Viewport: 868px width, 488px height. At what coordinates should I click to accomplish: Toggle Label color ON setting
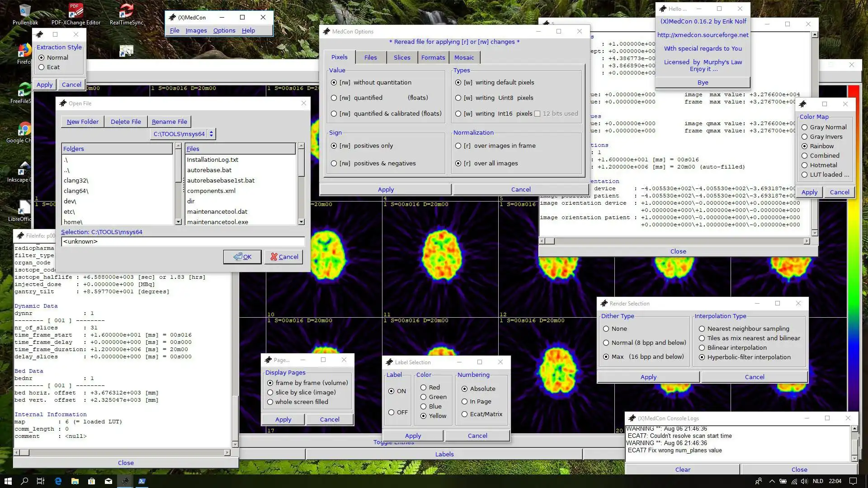point(391,391)
